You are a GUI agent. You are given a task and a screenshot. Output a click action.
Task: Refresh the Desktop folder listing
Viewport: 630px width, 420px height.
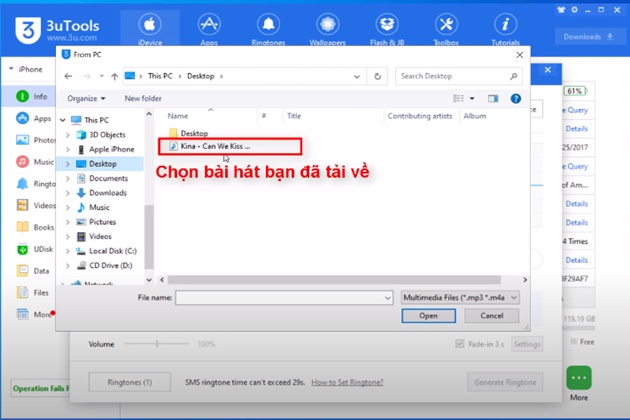(377, 76)
